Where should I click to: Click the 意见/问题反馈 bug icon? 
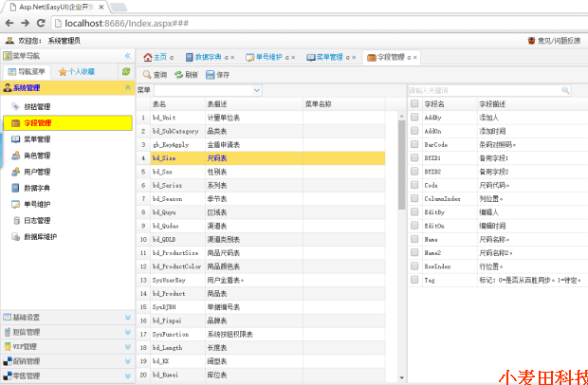[531, 41]
